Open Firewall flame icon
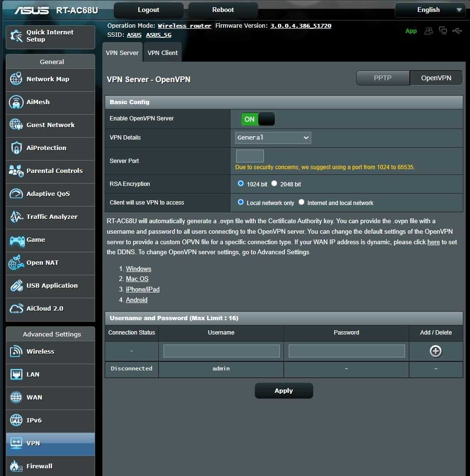 click(x=16, y=466)
